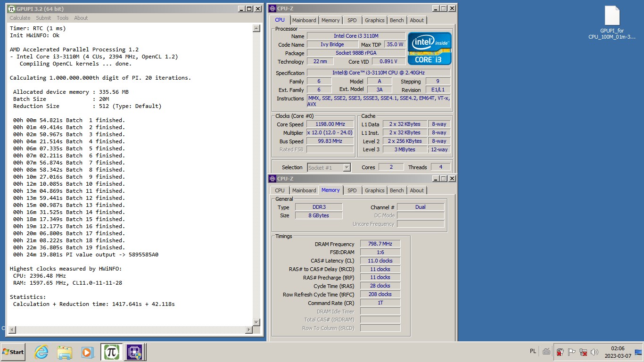
Task: Click the Batch 10 finished log line
Action: (69, 184)
